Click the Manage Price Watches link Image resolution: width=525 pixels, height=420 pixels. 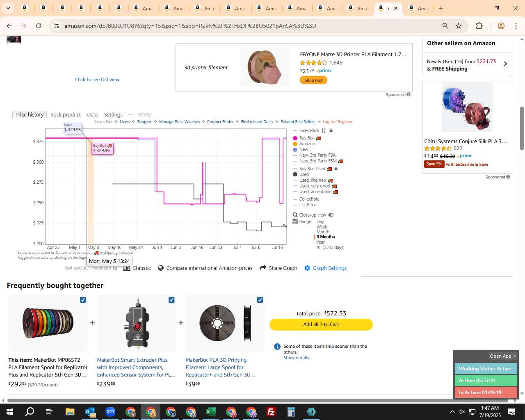pyautogui.click(x=179, y=122)
